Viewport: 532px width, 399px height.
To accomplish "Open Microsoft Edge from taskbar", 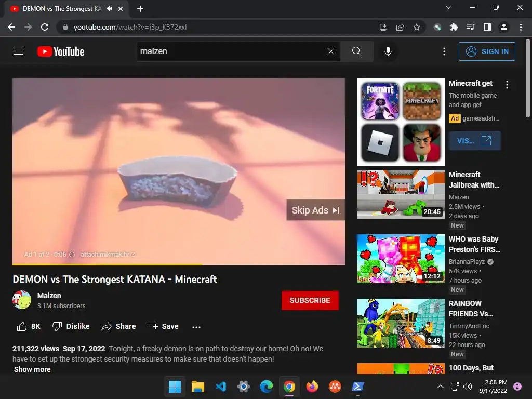I will coord(267,387).
